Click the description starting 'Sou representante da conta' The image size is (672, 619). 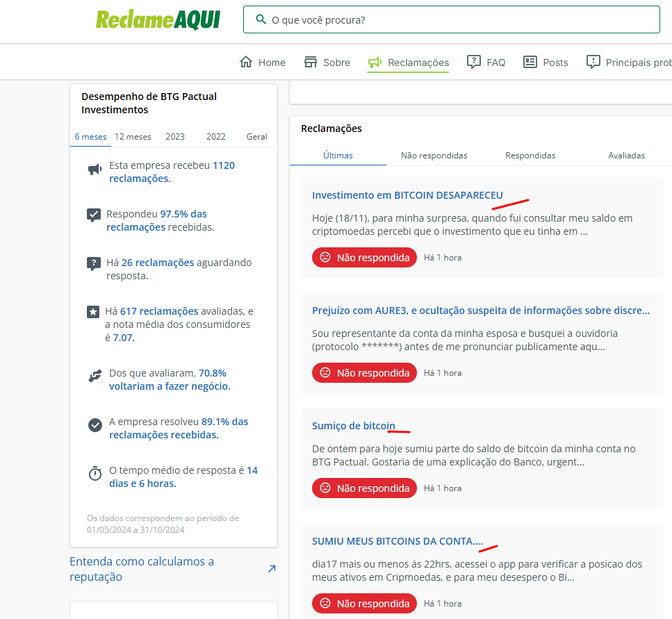coord(465,340)
